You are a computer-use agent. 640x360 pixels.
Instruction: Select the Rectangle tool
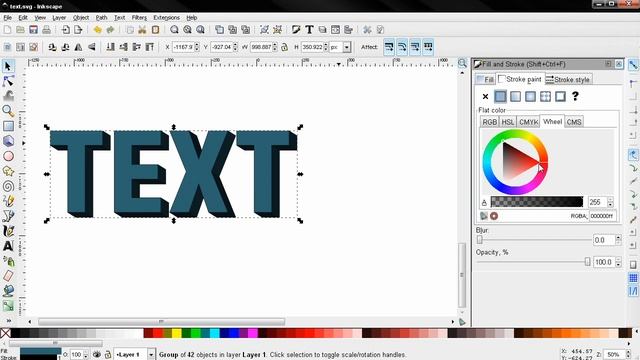8,126
